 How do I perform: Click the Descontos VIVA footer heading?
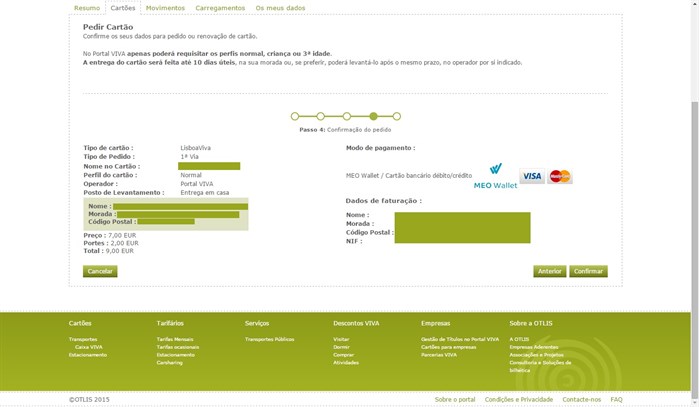(x=356, y=323)
